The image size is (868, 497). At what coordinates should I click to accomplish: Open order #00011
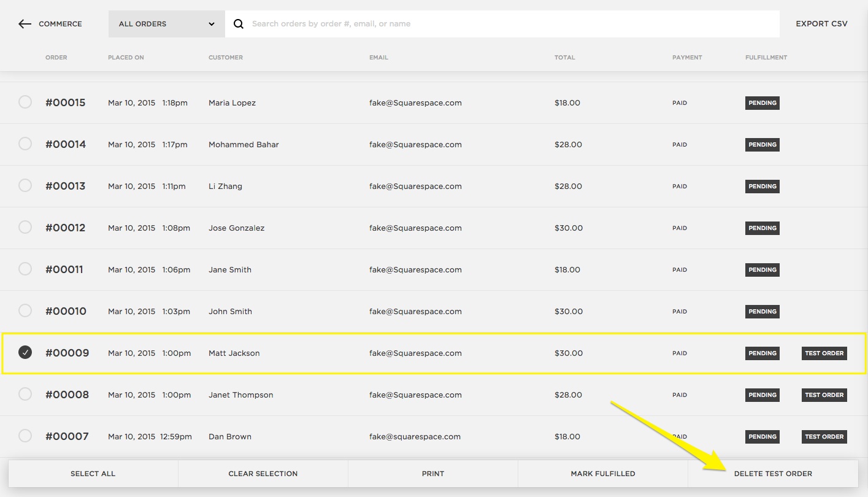point(64,269)
